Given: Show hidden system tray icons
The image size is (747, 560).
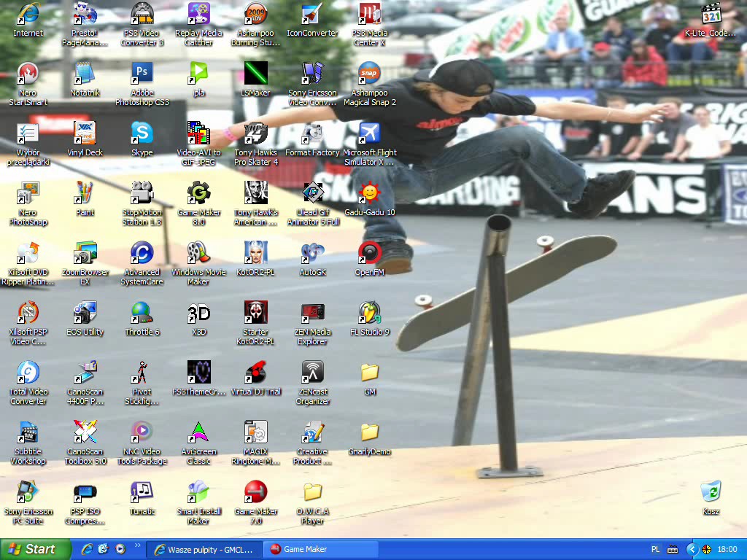Looking at the screenshot, I should tap(692, 549).
